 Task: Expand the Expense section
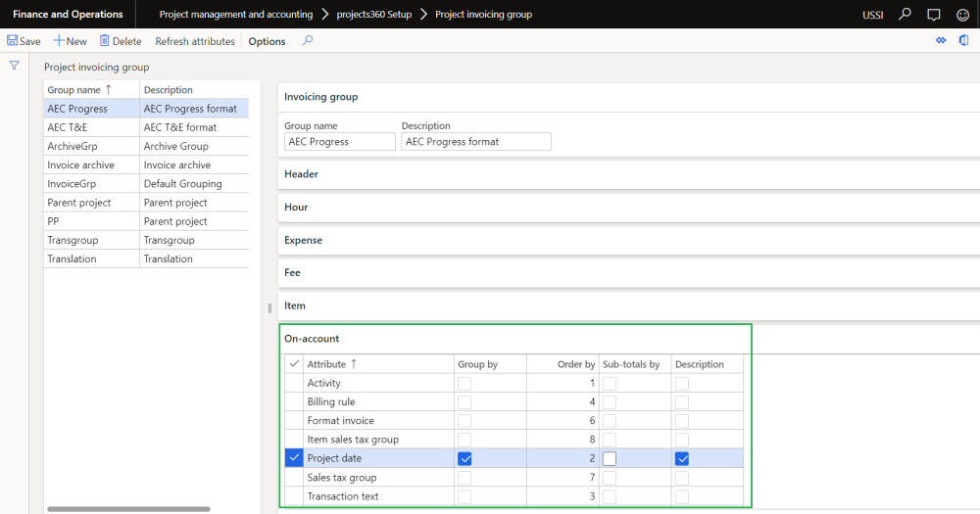(303, 241)
